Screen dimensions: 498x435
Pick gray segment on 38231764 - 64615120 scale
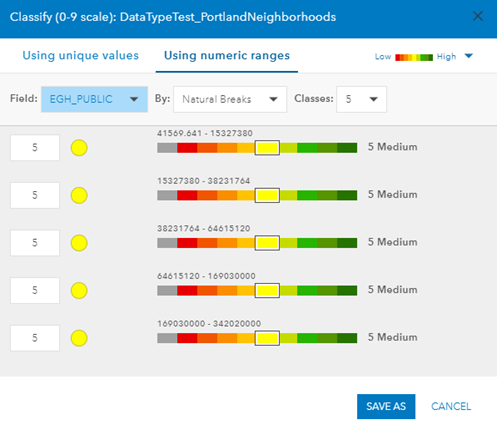click(x=167, y=243)
